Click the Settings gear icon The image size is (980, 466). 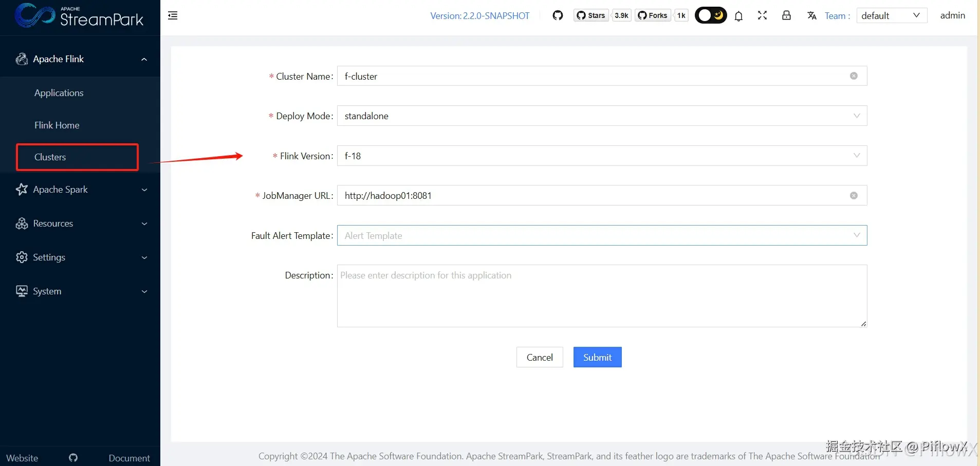point(22,257)
